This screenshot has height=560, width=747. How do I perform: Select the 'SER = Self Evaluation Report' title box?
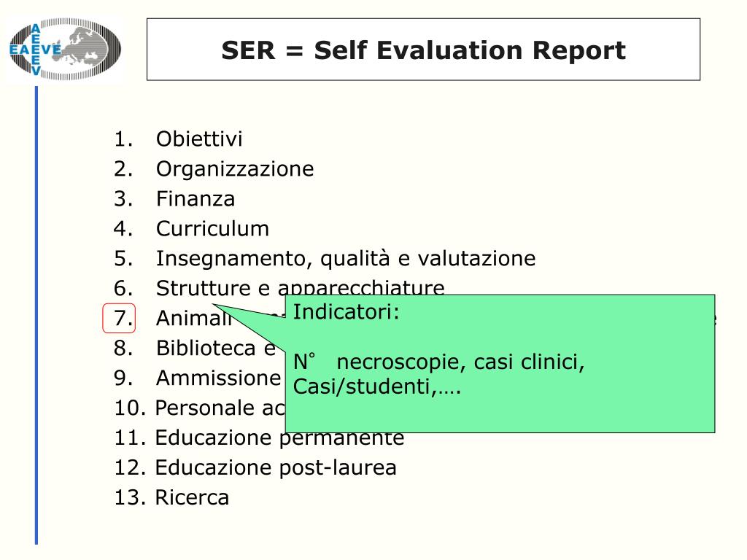423,50
